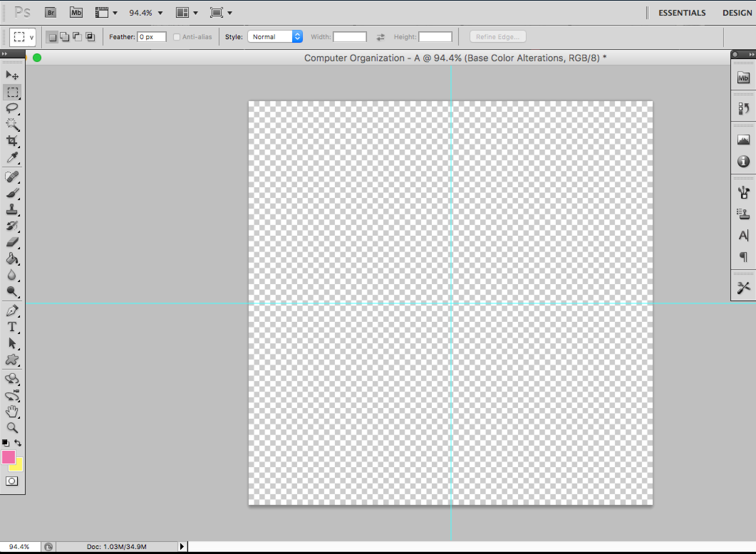Screen dimensions: 756x554
Task: Expand the zoom level 94.4% dropdown
Action: tap(160, 13)
